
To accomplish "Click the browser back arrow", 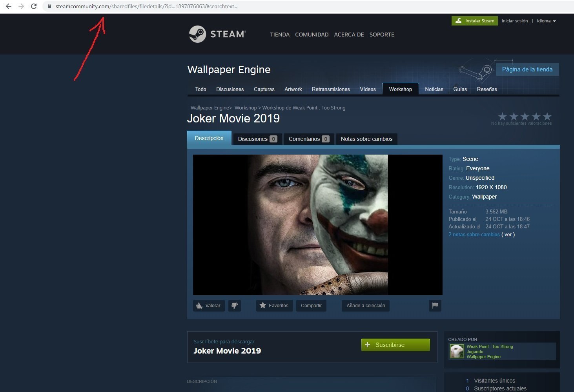I will pyautogui.click(x=9, y=6).
